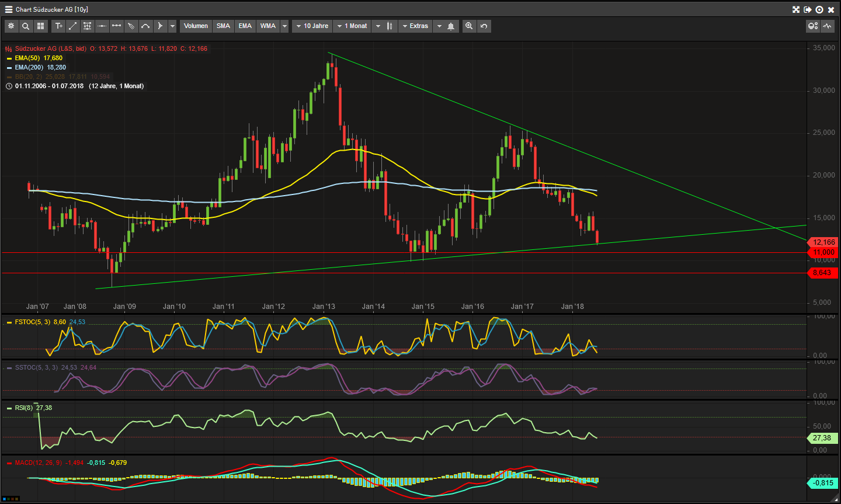Viewport: 841px width, 504px height.
Task: Select the text annotation tool
Action: (58, 26)
